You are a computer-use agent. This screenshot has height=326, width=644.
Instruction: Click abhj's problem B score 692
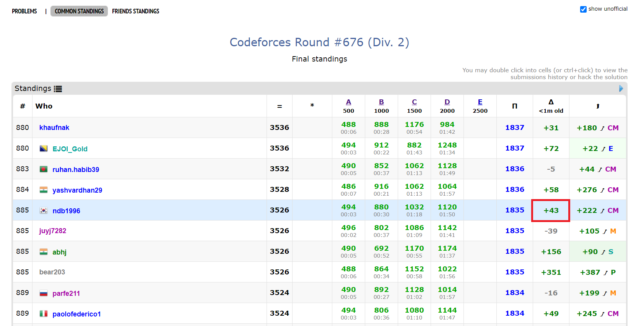click(x=381, y=248)
